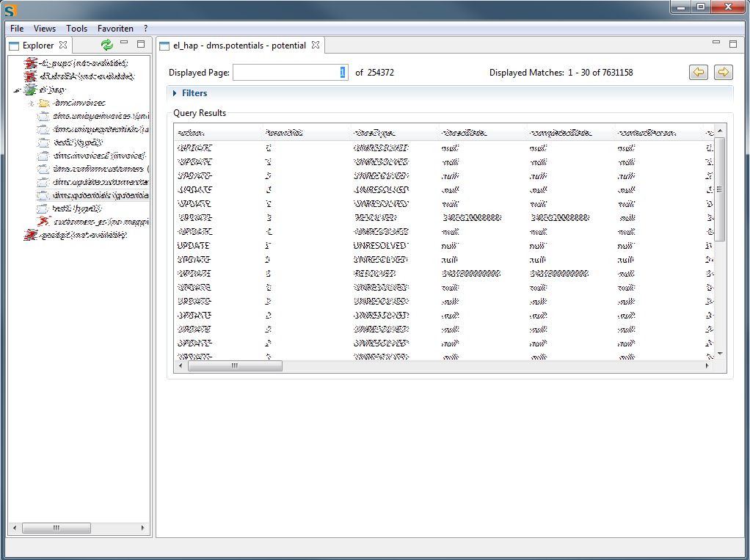This screenshot has height=560, width=750.
Task: Click the application S icon in title bar
Action: [x=10, y=10]
